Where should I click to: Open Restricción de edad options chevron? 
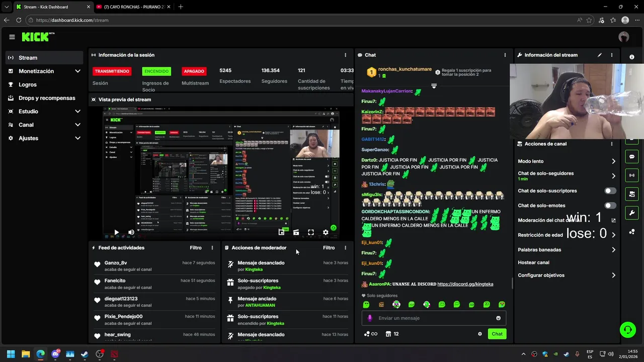pyautogui.click(x=613, y=235)
